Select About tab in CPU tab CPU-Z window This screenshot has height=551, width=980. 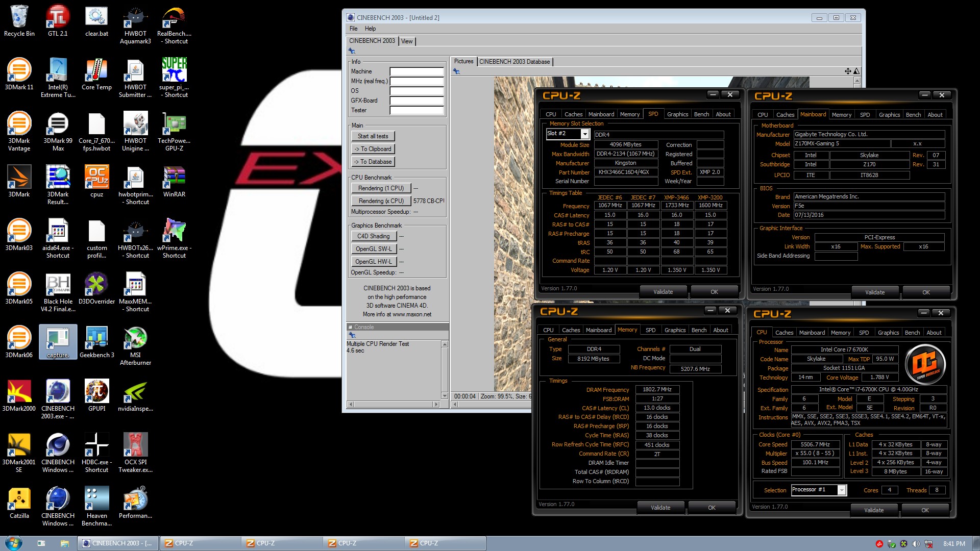tap(934, 333)
